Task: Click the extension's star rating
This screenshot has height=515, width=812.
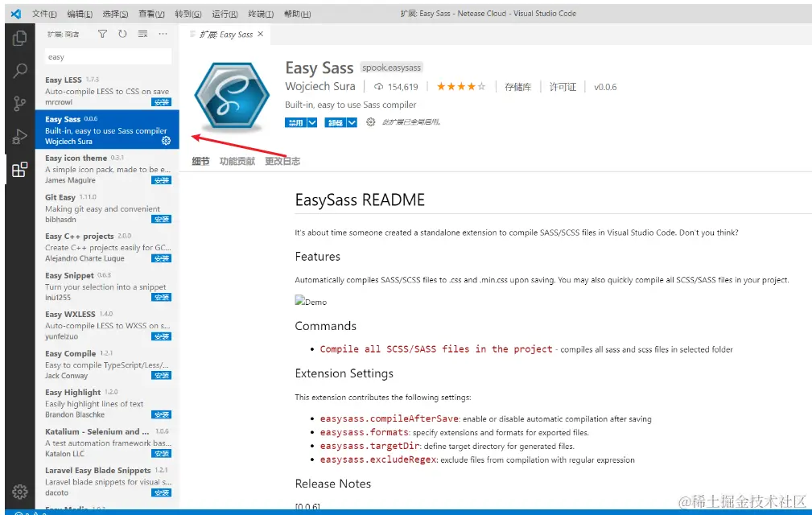Action: coord(460,86)
